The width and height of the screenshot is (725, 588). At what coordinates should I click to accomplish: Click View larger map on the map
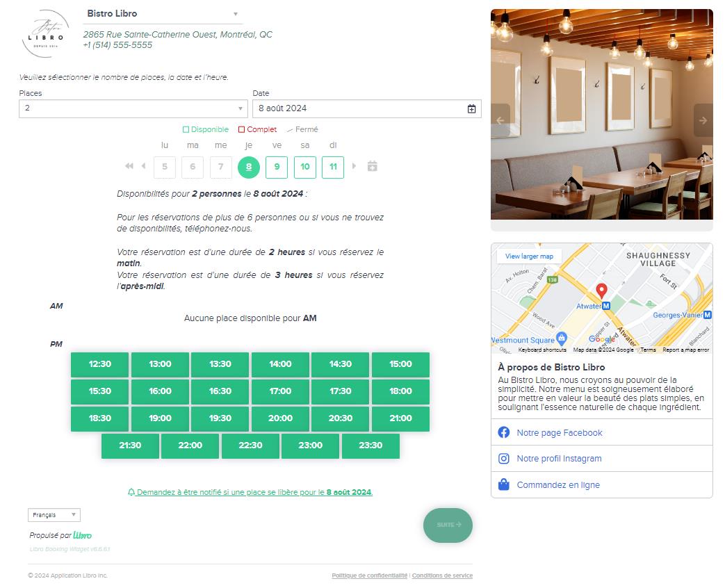(x=529, y=256)
